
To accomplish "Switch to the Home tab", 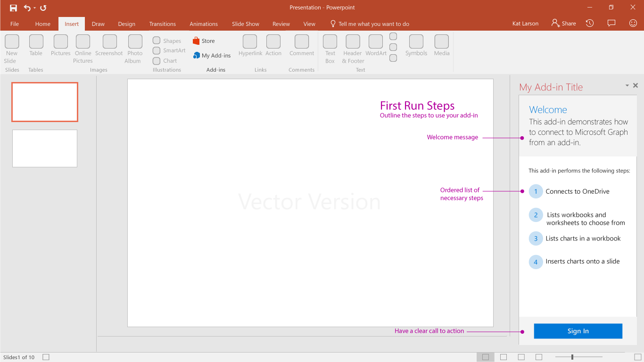I will [x=42, y=24].
